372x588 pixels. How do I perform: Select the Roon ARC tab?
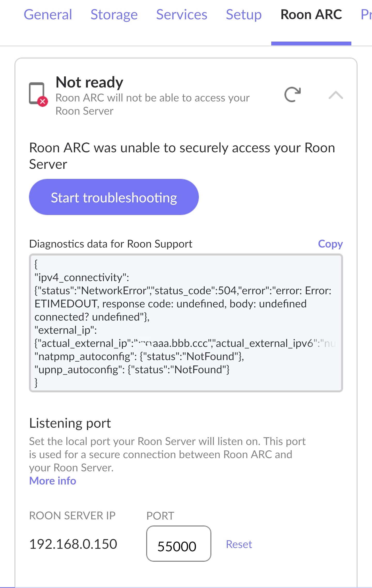311,14
